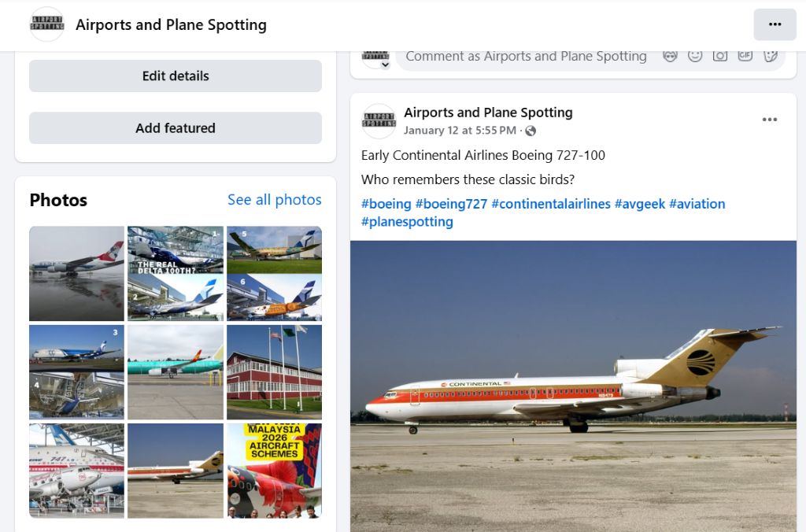
Task: Open the Malaysia 2026 Aircraft Schemes thumbnail
Action: 274,471
